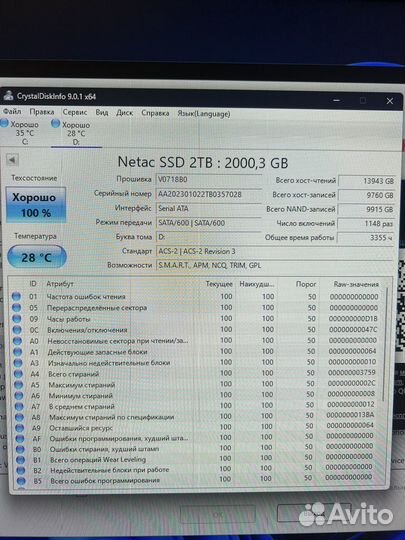Click the status orb for attribute A5
Image resolution: width=405 pixels, height=540 pixels.
click(19, 385)
